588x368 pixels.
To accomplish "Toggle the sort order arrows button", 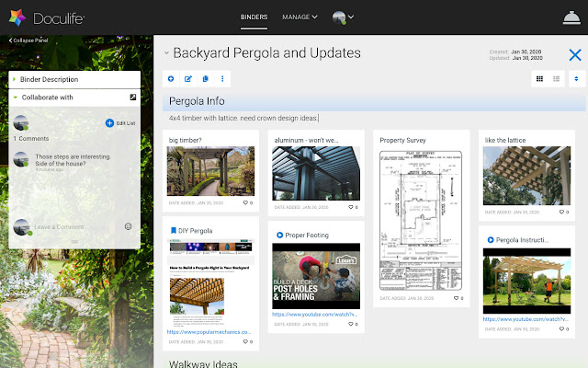I will 576,79.
